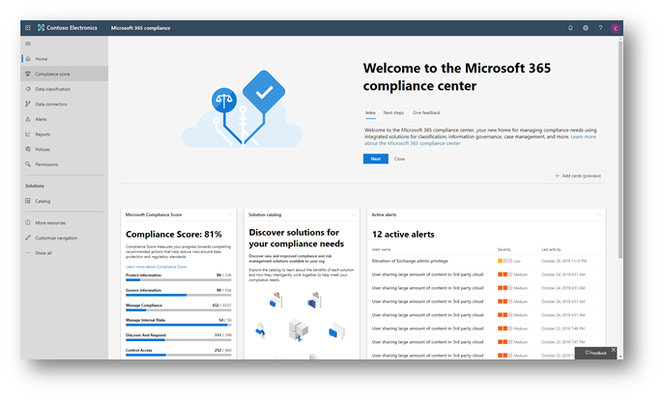Open the settings gear icon
The image size is (664, 400).
[585, 28]
